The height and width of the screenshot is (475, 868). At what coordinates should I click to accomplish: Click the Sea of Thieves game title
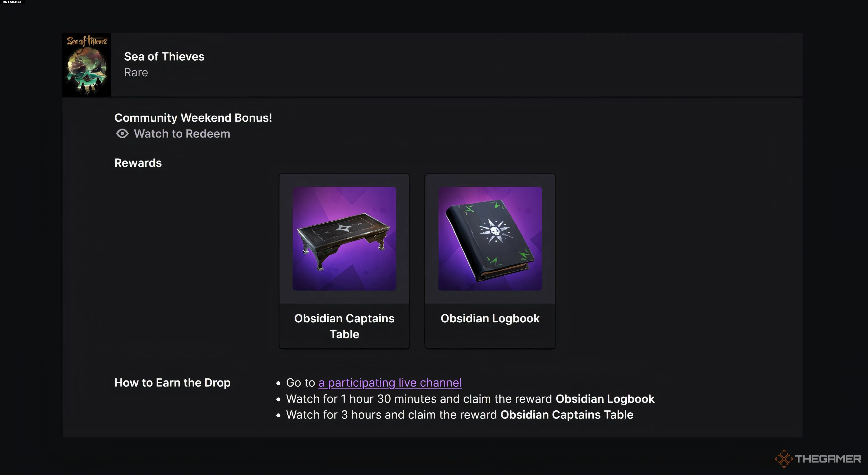(164, 57)
